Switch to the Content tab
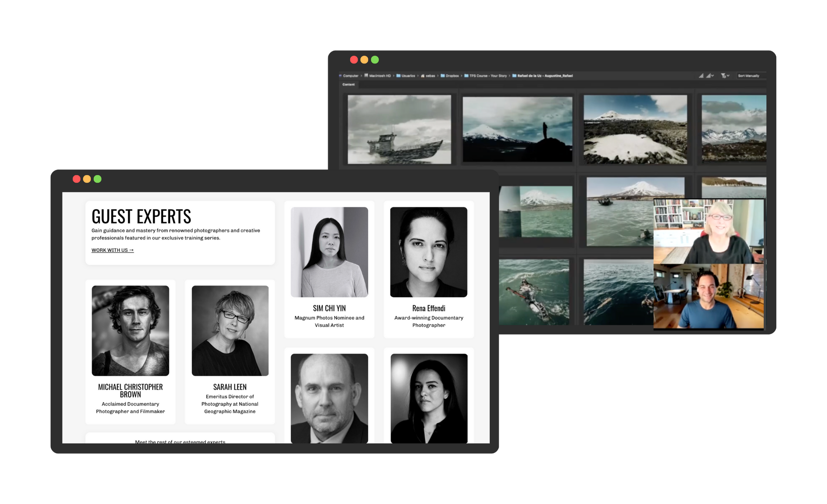This screenshot has width=827, height=504. point(348,84)
